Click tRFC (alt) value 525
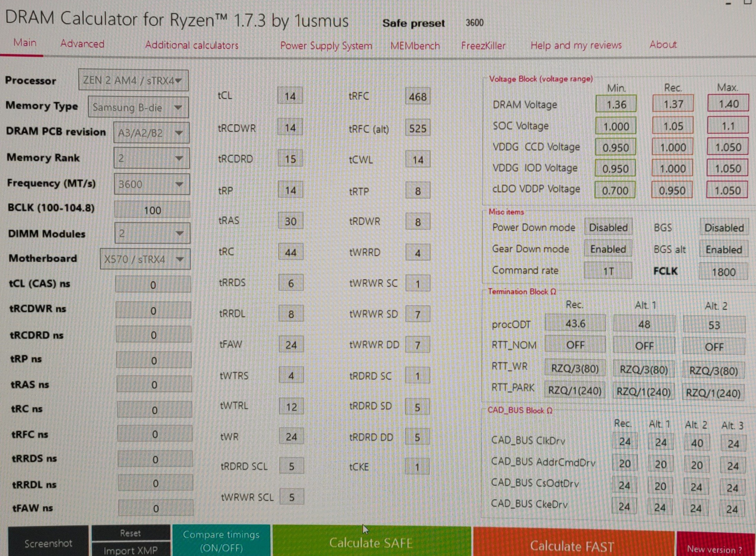This screenshot has width=756, height=556. coord(418,128)
